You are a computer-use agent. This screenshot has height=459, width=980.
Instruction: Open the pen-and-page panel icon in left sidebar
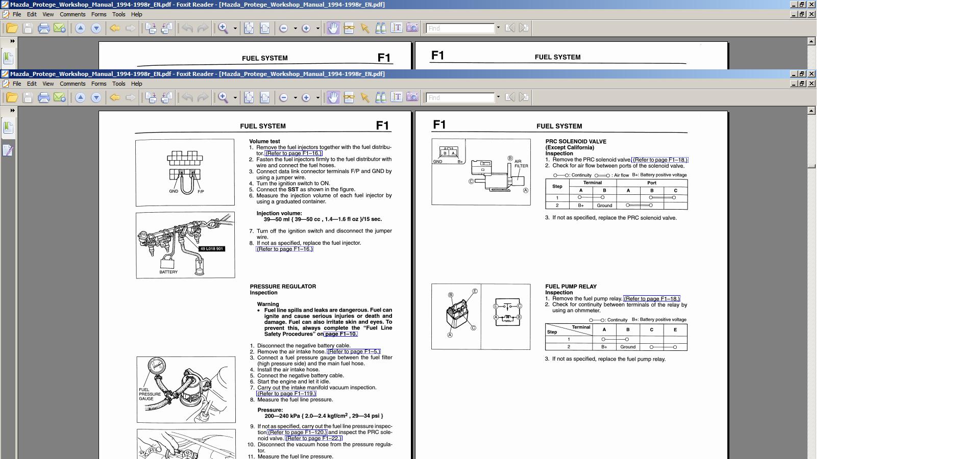[8, 150]
